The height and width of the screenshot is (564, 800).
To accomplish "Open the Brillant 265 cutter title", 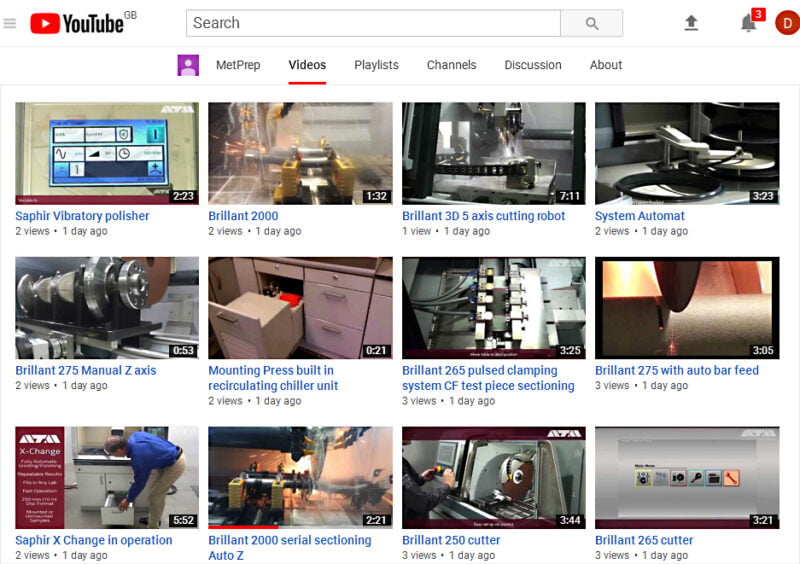I will point(644,540).
